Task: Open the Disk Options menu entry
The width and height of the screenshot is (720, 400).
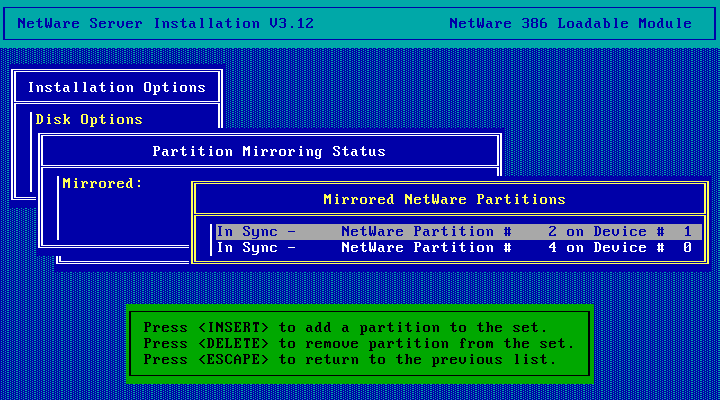Action: pyautogui.click(x=89, y=119)
